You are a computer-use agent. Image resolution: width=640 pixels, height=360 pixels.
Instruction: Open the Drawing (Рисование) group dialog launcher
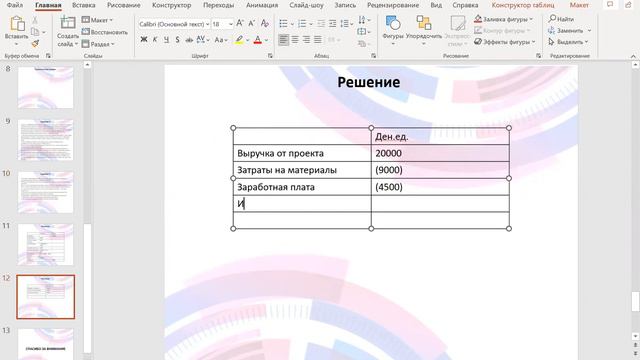pos(538,56)
